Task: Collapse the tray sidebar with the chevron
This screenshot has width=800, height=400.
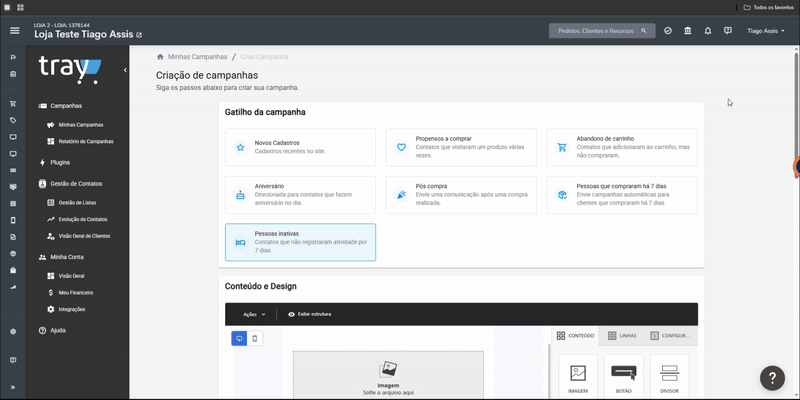Action: 125,70
